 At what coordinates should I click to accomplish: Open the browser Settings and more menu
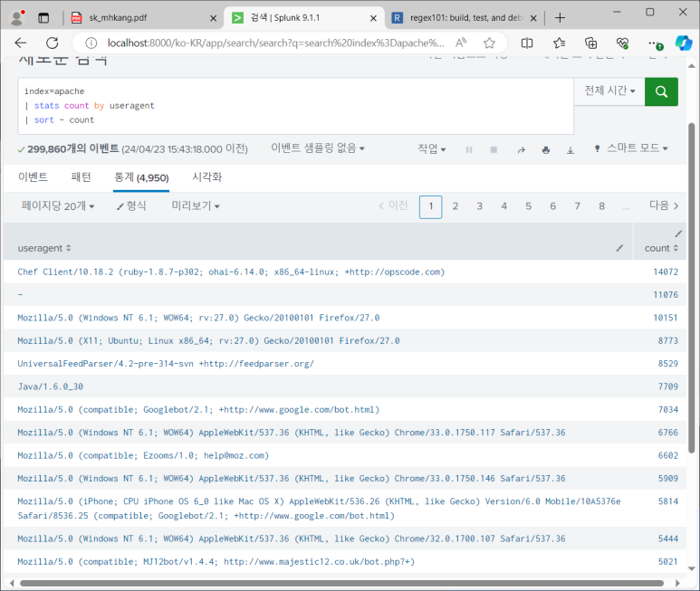(654, 43)
